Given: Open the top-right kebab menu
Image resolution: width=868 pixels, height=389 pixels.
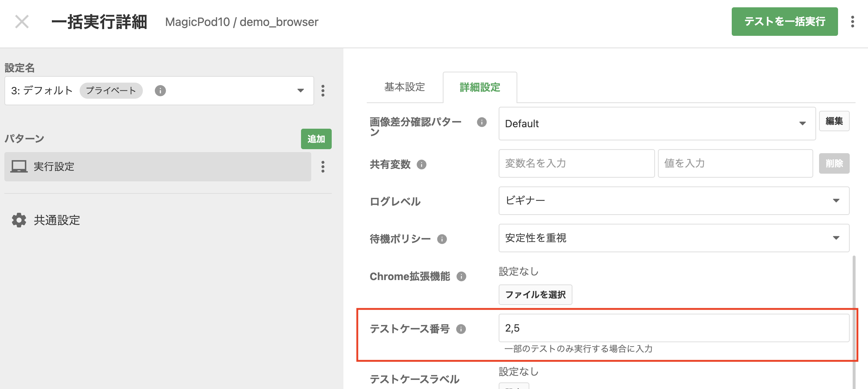Looking at the screenshot, I should pyautogui.click(x=852, y=22).
